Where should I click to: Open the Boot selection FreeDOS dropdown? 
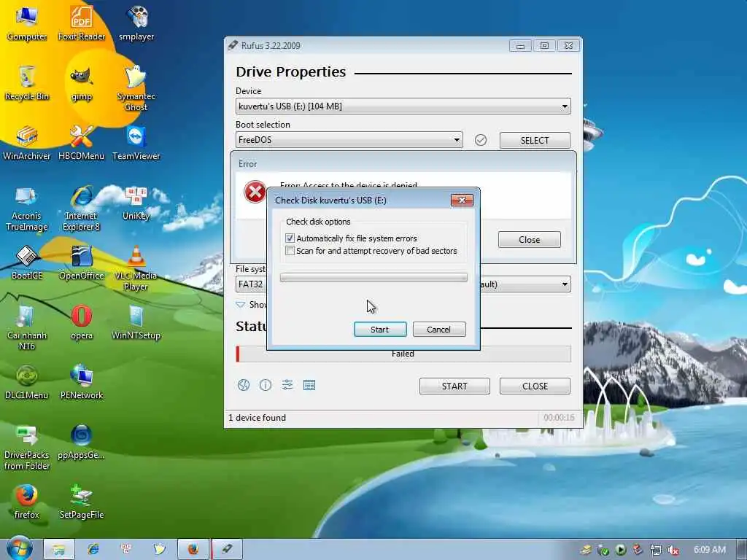pos(349,140)
